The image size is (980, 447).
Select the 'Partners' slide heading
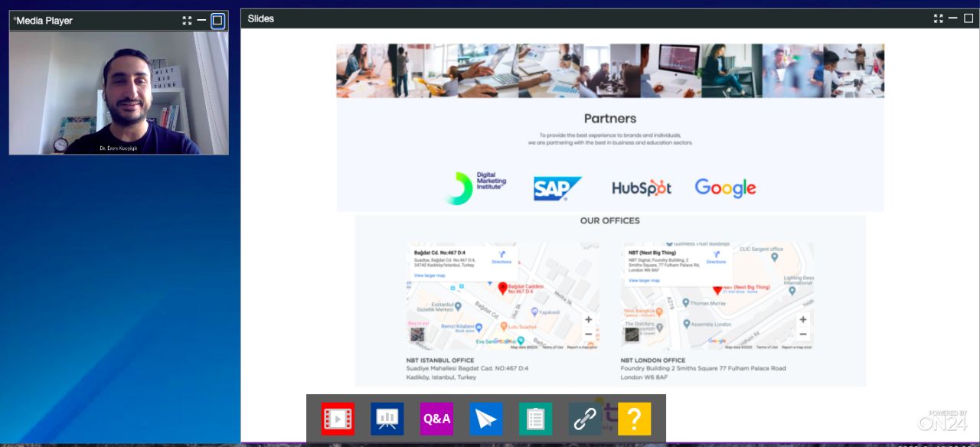pyautogui.click(x=610, y=119)
